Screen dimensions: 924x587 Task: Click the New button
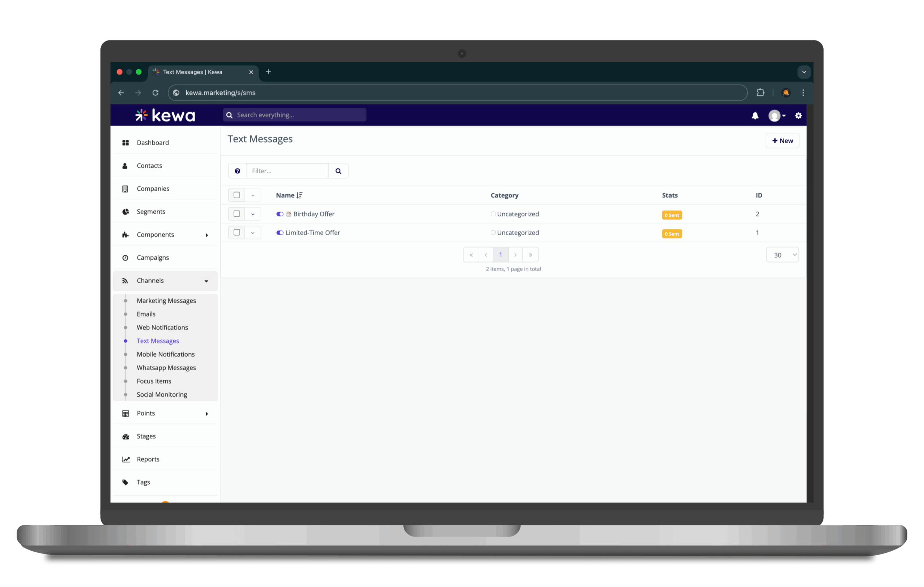[782, 141]
